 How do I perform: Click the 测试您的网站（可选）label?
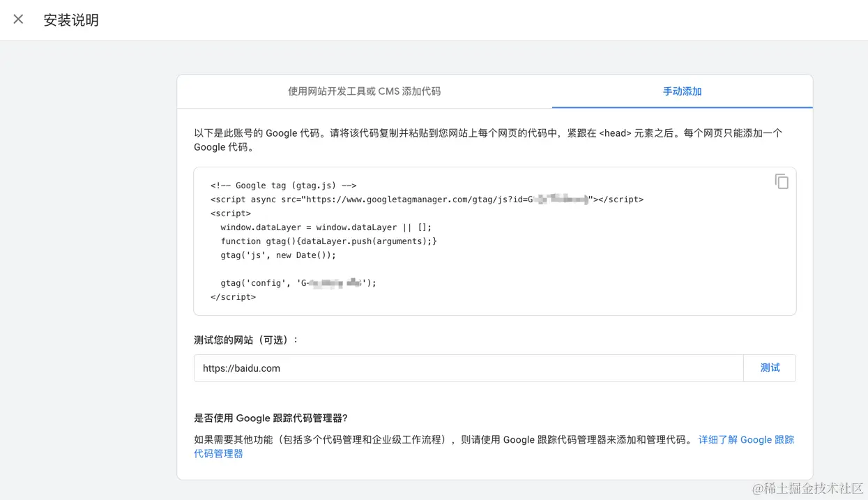(x=246, y=340)
